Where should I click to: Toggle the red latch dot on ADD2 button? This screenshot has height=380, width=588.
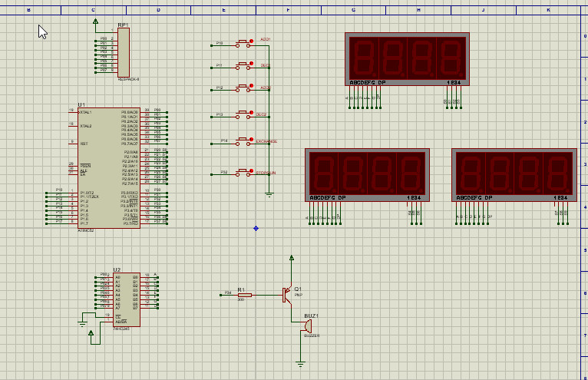click(x=252, y=85)
